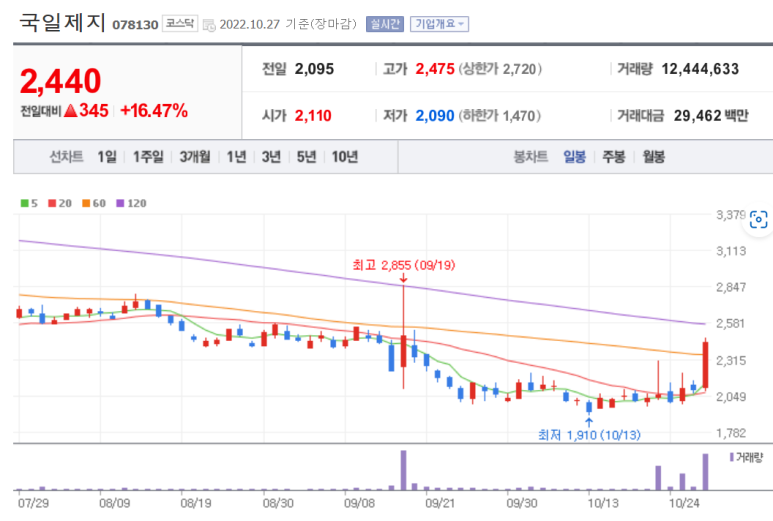The image size is (773, 521).
Task: Select the 3년 line chart period
Action: pyautogui.click(x=271, y=157)
